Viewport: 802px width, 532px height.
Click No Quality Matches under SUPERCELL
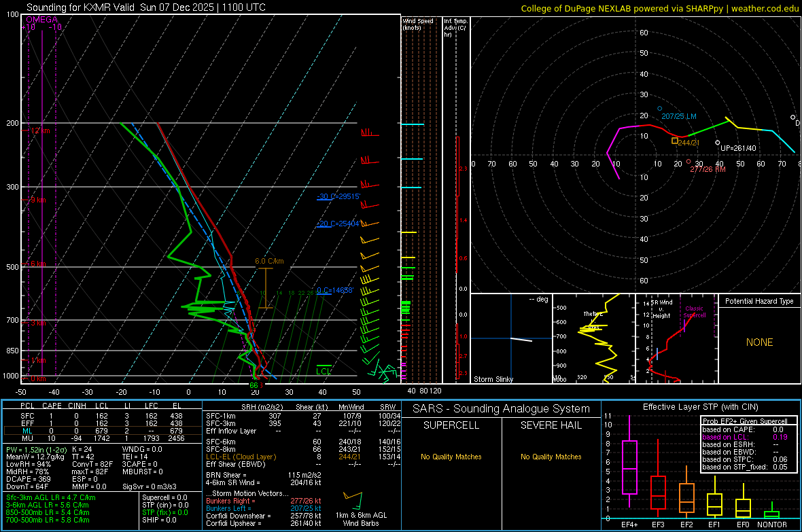point(451,457)
